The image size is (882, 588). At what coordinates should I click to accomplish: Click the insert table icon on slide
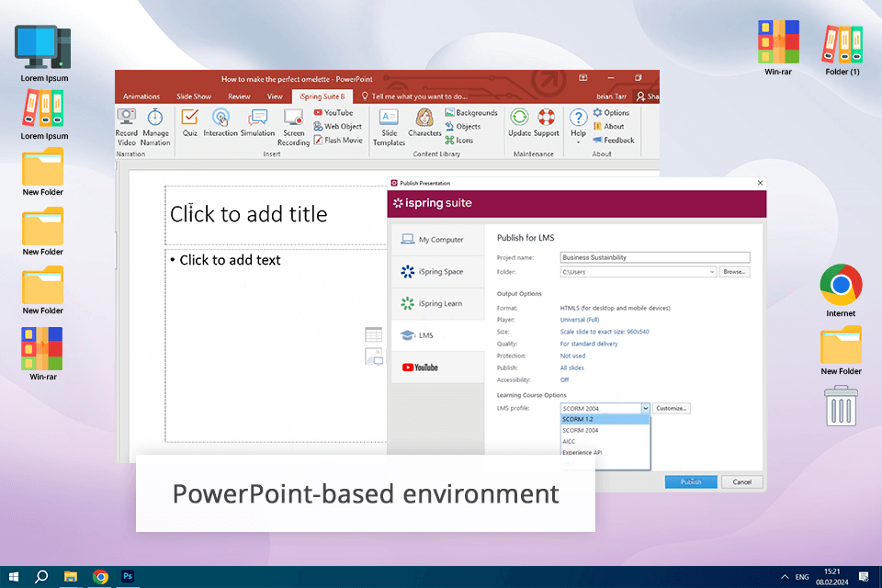point(374,334)
